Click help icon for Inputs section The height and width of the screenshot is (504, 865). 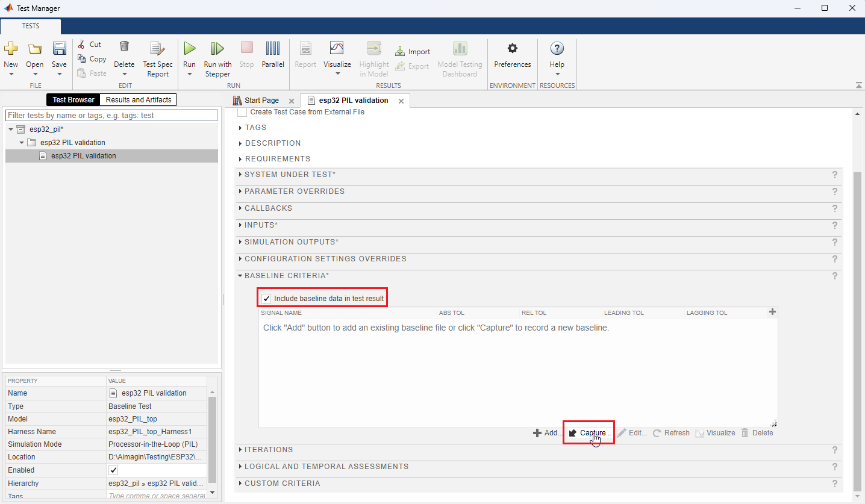(x=835, y=225)
